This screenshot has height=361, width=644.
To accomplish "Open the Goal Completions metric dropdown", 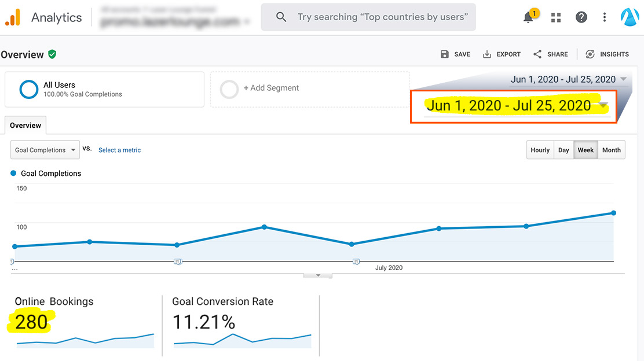I will pos(45,149).
